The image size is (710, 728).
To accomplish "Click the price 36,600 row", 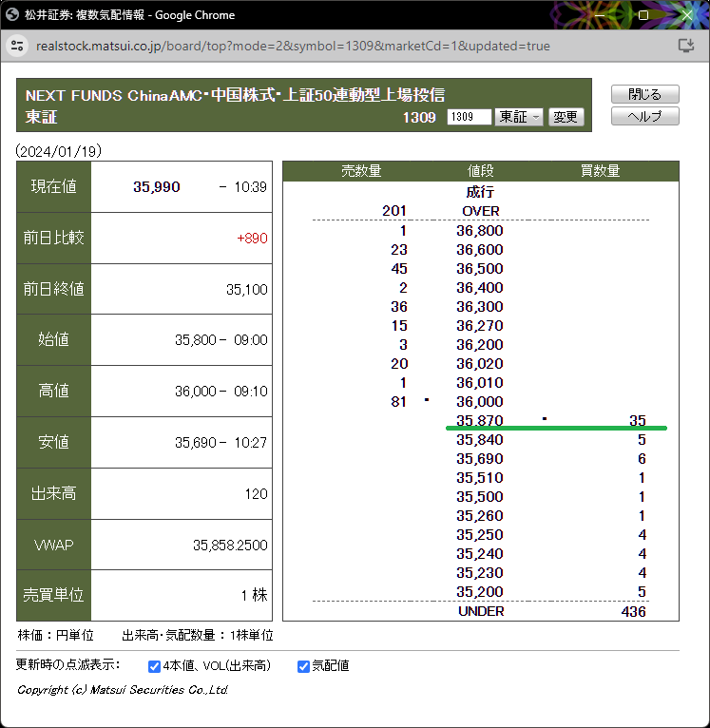I will coord(480,249).
